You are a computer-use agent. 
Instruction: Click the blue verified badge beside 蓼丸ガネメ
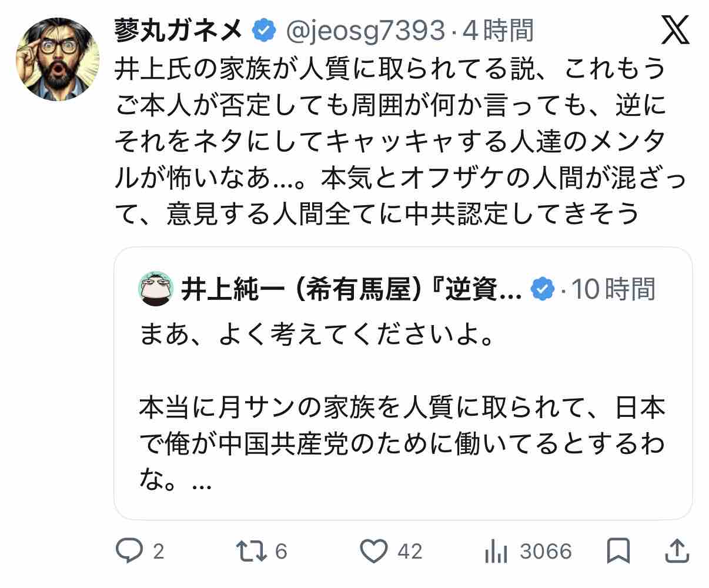pyautogui.click(x=264, y=30)
